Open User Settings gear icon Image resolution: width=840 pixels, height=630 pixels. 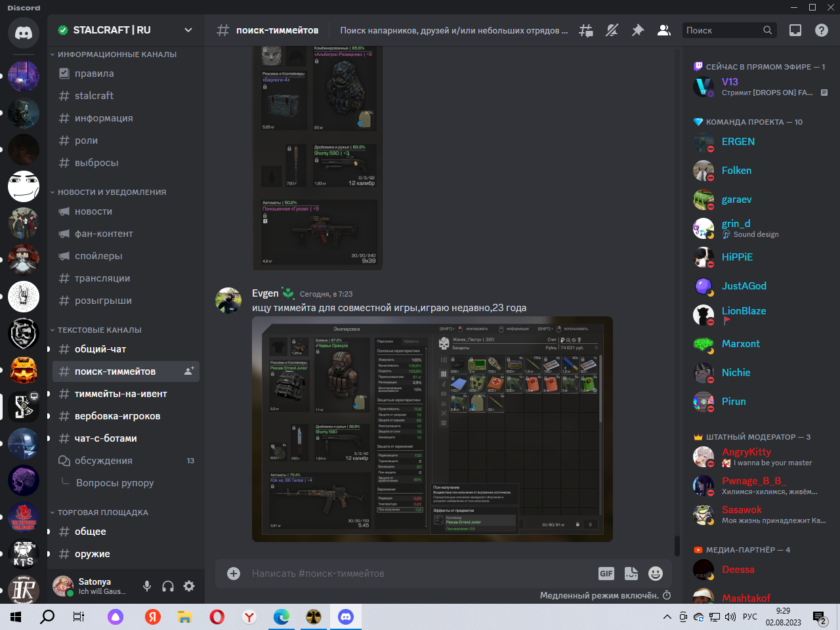click(x=189, y=586)
